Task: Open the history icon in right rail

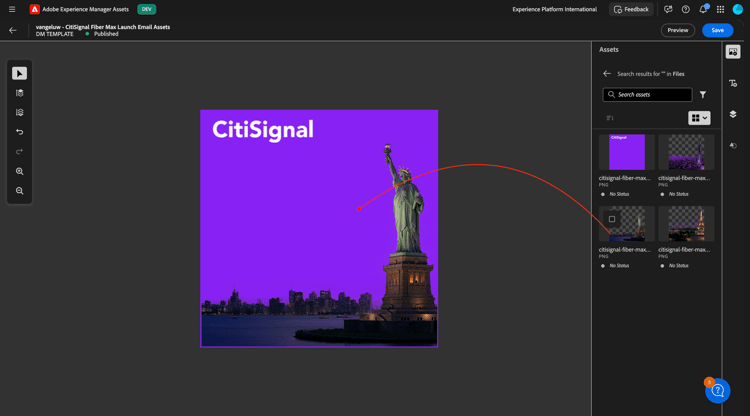Action: (x=733, y=145)
